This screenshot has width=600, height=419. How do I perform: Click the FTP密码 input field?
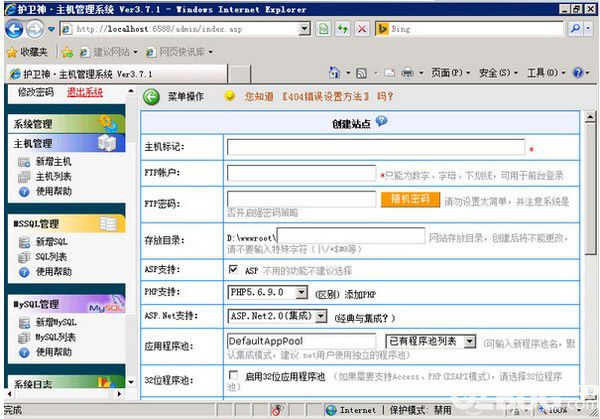[302, 199]
